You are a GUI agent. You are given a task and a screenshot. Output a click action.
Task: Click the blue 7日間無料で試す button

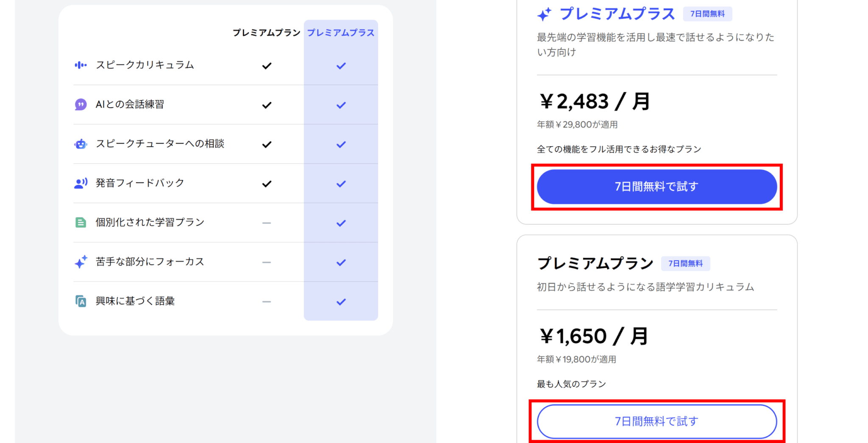tap(657, 187)
